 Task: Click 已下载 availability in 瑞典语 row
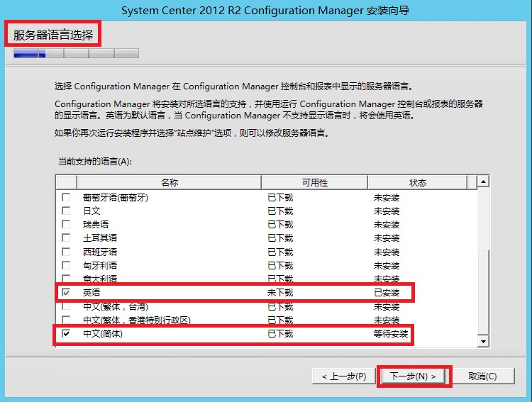pos(280,225)
